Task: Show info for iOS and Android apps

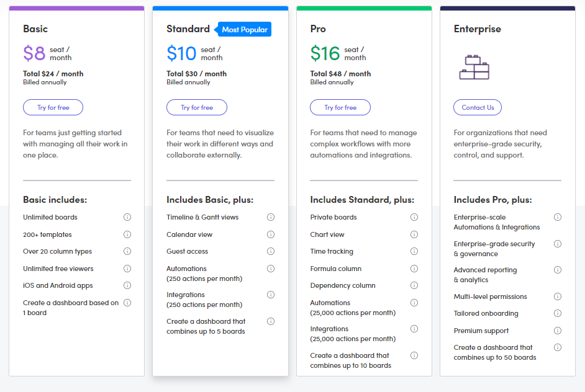Action: [x=127, y=285]
